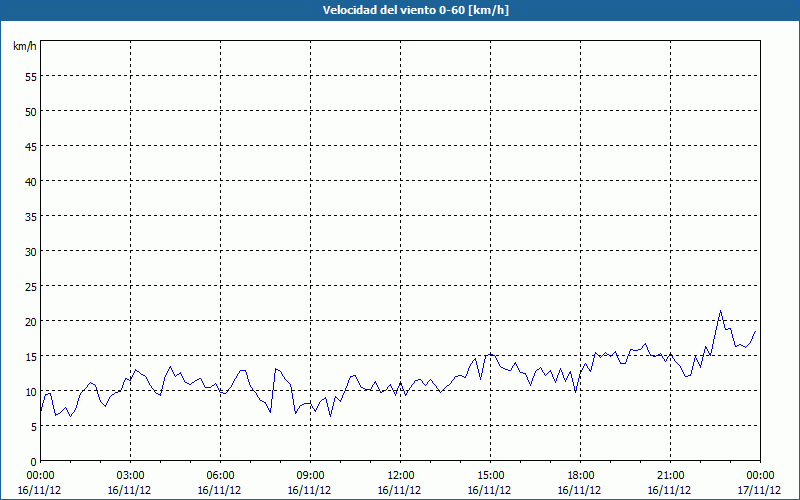The width and height of the screenshot is (800, 500).
Task: Click the 18:00 time label
Action: coord(581,476)
